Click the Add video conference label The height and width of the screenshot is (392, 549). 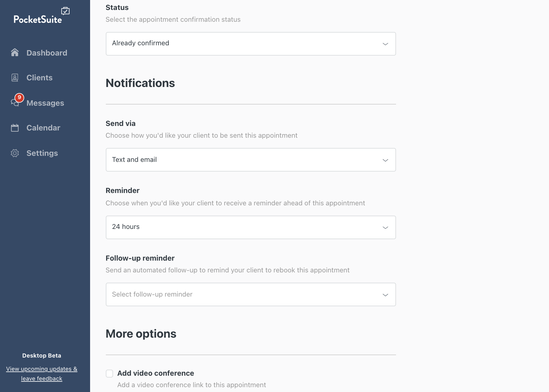click(x=156, y=373)
